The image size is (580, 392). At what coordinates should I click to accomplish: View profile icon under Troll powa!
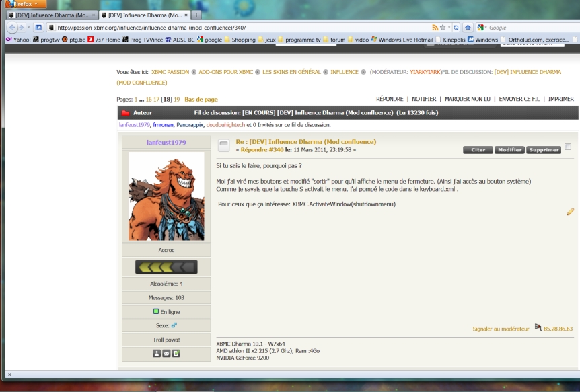pos(157,354)
